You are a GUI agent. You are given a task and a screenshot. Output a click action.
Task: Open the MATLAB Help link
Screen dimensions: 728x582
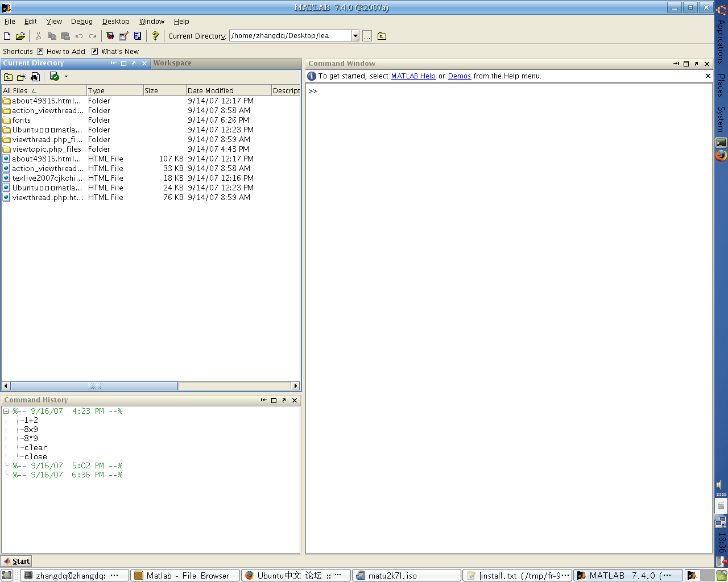(413, 76)
